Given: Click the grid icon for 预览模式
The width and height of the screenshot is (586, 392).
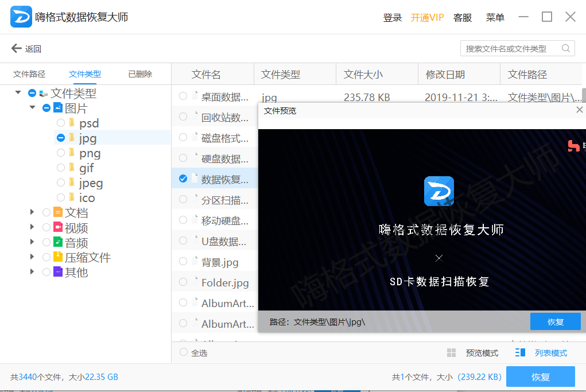Looking at the screenshot, I should click(452, 353).
